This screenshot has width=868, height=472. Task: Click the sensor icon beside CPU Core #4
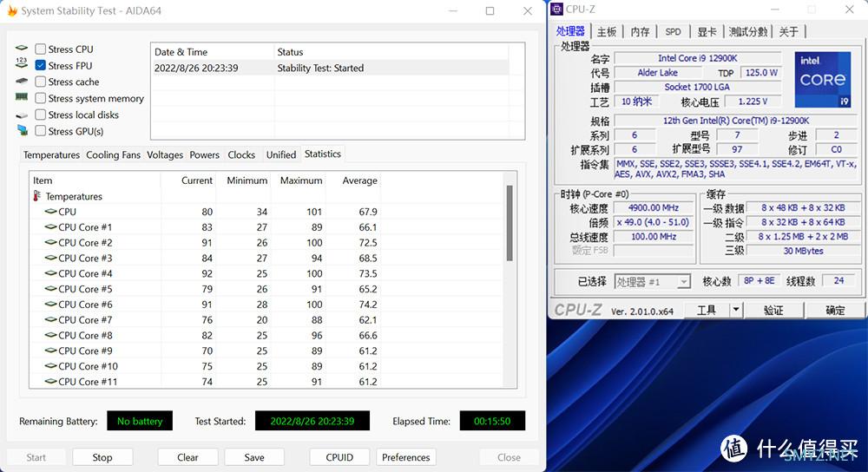coord(50,273)
